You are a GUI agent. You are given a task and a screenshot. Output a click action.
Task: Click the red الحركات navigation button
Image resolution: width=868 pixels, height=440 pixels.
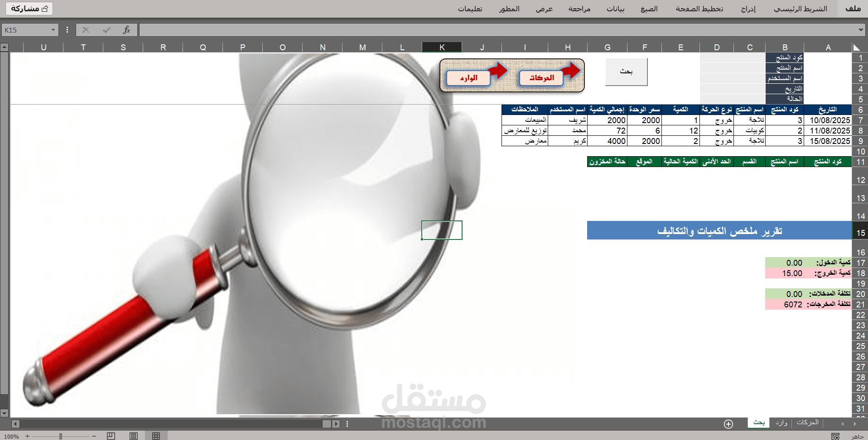point(541,78)
